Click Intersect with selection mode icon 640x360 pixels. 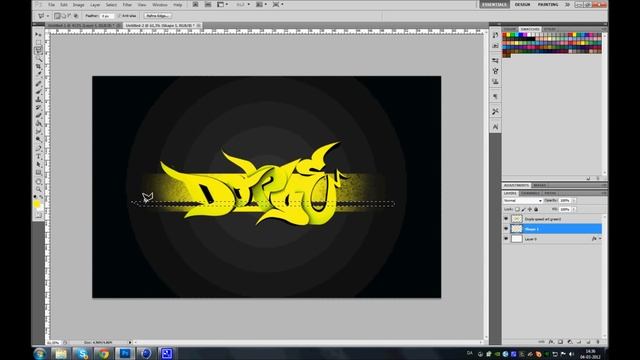(x=76, y=16)
